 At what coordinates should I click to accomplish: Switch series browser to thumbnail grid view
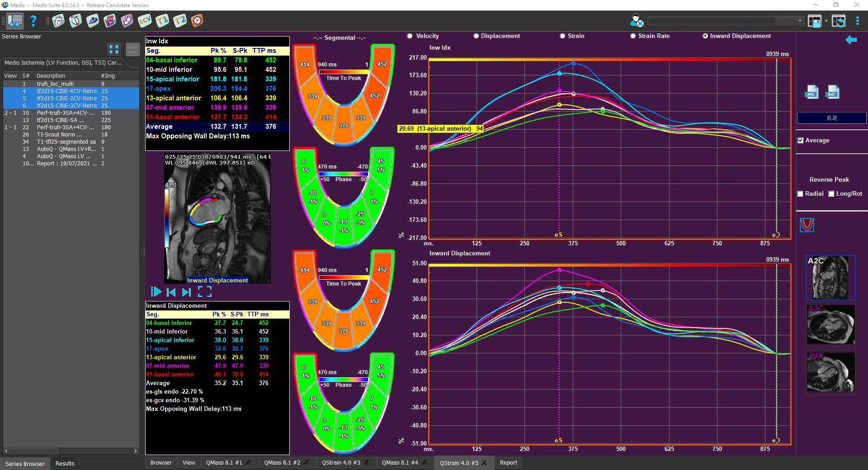click(x=114, y=49)
